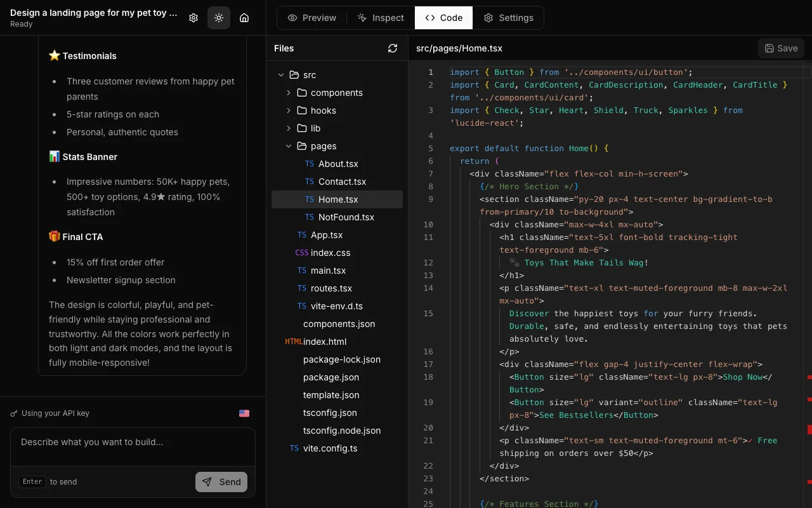Expand the lib folder chevron
812x508 pixels.
[x=289, y=128]
